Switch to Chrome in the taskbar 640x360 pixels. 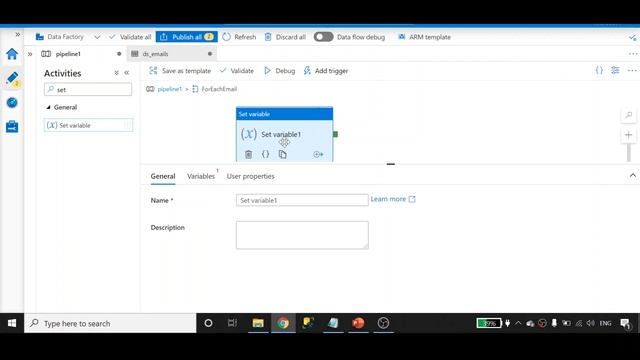coord(283,323)
